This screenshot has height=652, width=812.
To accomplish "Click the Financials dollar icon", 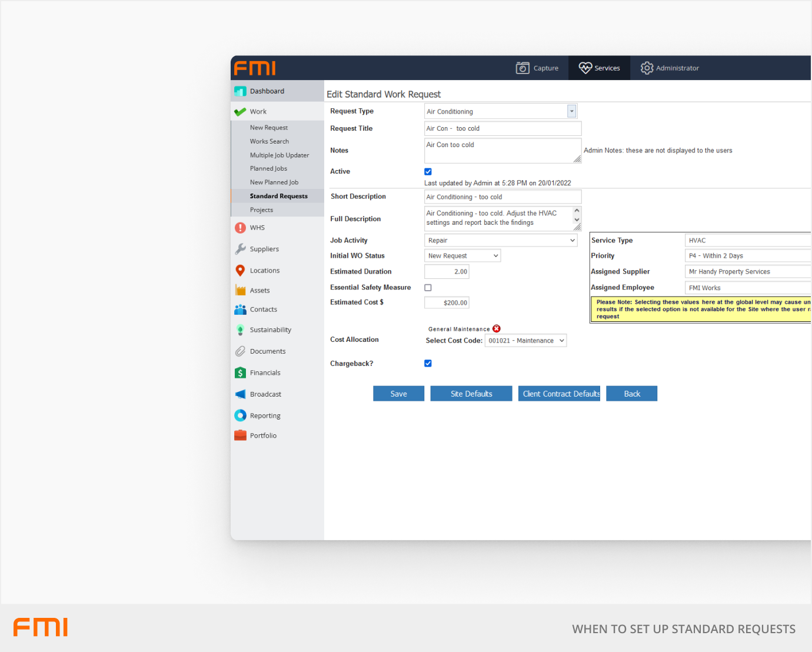I will pos(240,373).
